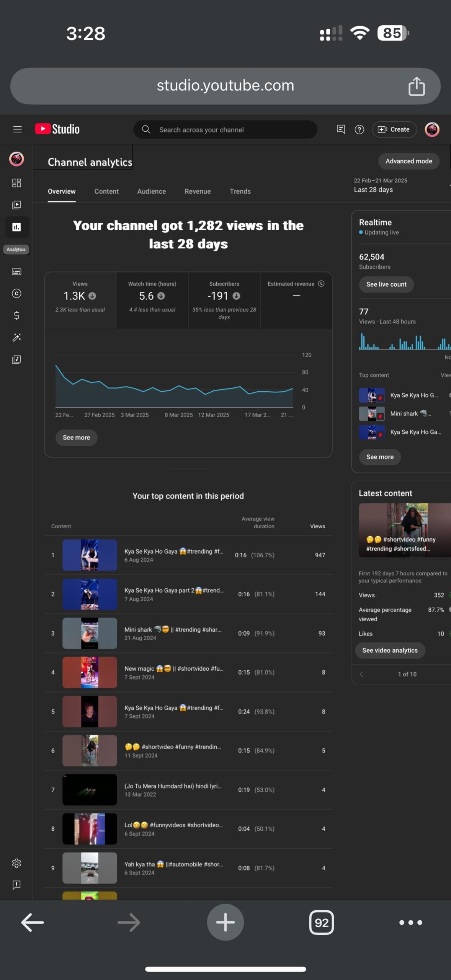Open the Customisation magic wand icon
The image size is (451, 980).
(x=16, y=337)
